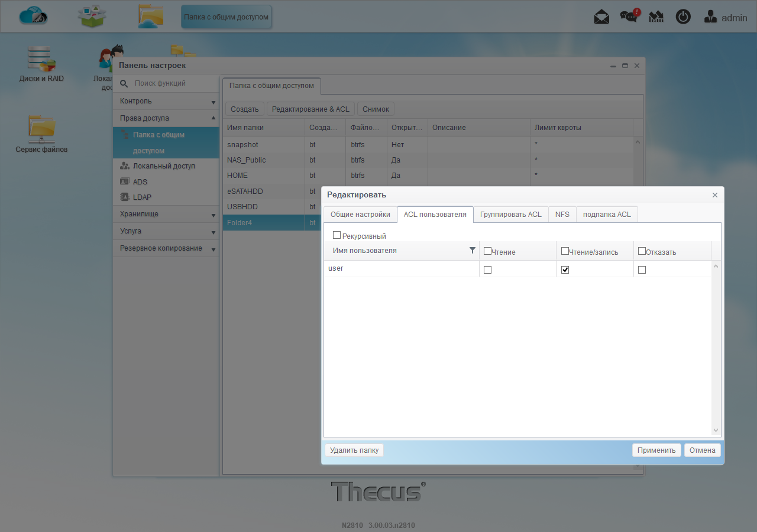
Task: Click the 'Папка с общим доступом' panel tab
Action: pyautogui.click(x=271, y=86)
